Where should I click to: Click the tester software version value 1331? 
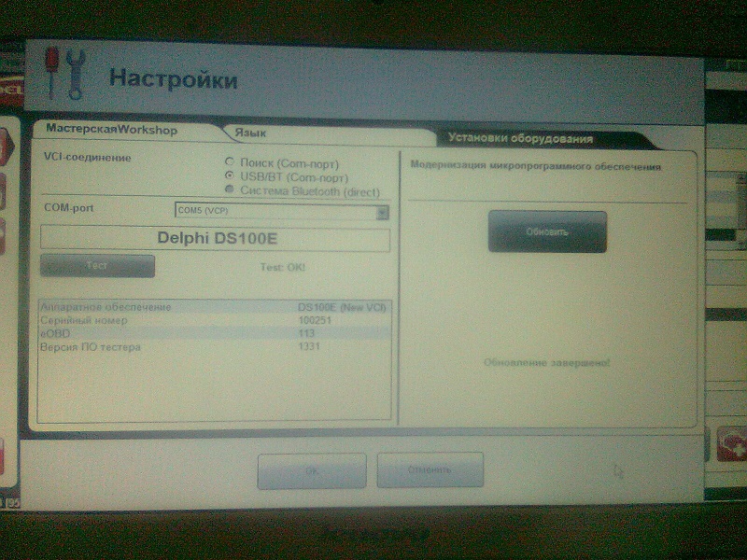[309, 346]
